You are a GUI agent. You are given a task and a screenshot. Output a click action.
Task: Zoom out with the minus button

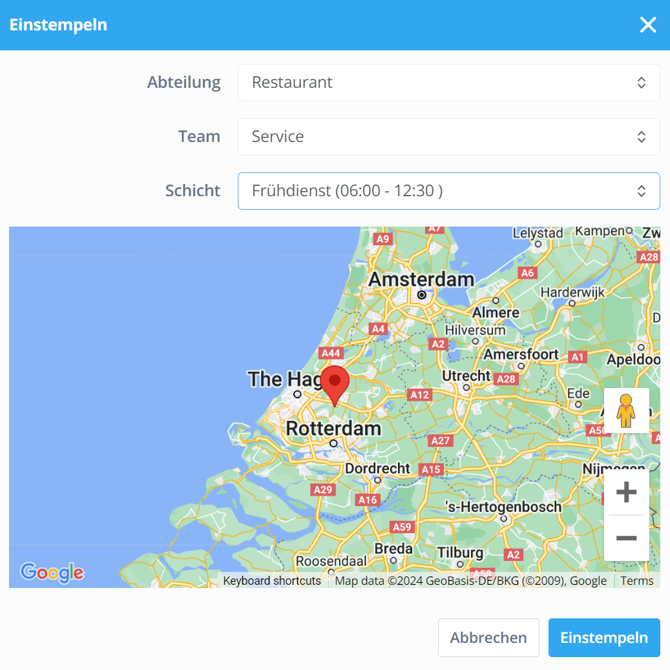click(626, 538)
